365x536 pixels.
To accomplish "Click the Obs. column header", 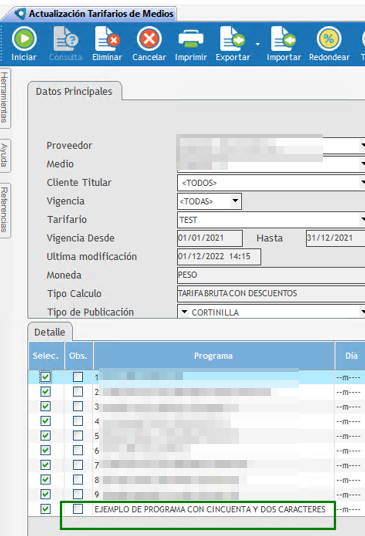I will pyautogui.click(x=78, y=356).
